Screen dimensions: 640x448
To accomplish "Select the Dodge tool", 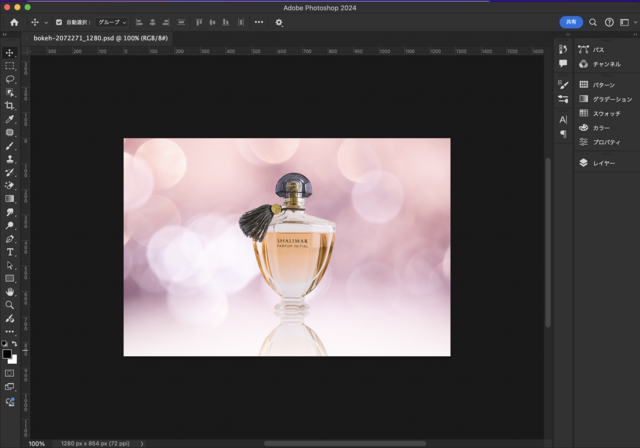I will [10, 225].
